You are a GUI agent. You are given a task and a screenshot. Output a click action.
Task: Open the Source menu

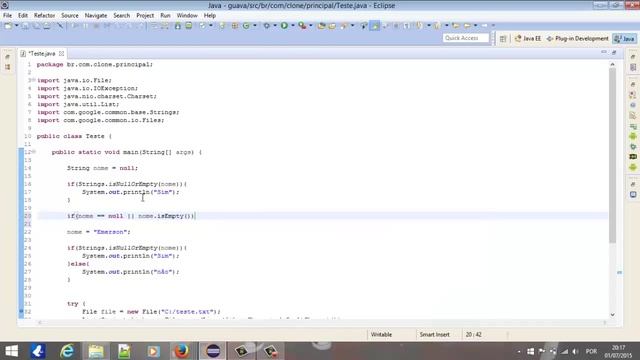(70, 16)
